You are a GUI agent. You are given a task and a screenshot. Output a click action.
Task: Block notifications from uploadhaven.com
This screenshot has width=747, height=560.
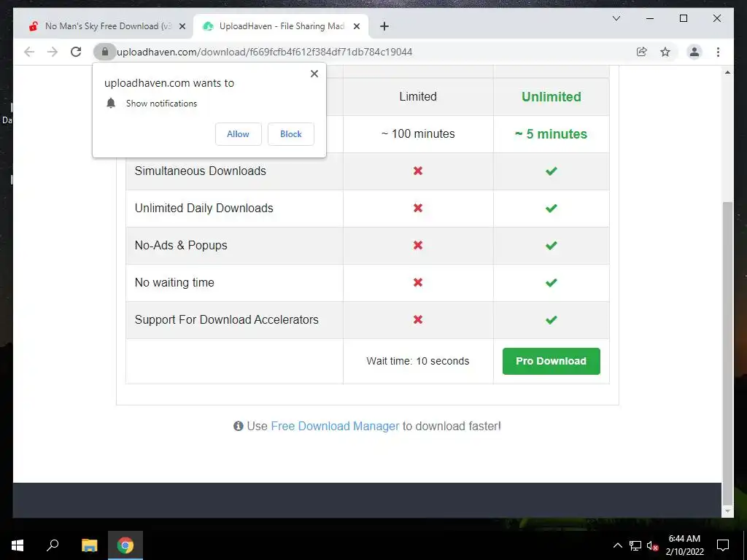290,134
